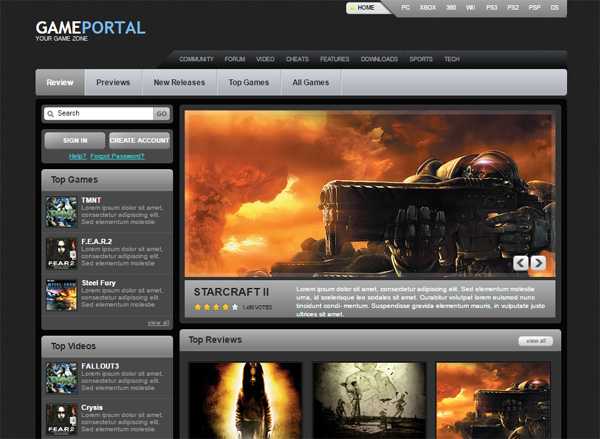Select the PS3 platform tab
This screenshot has height=439, width=600.
pos(492,8)
